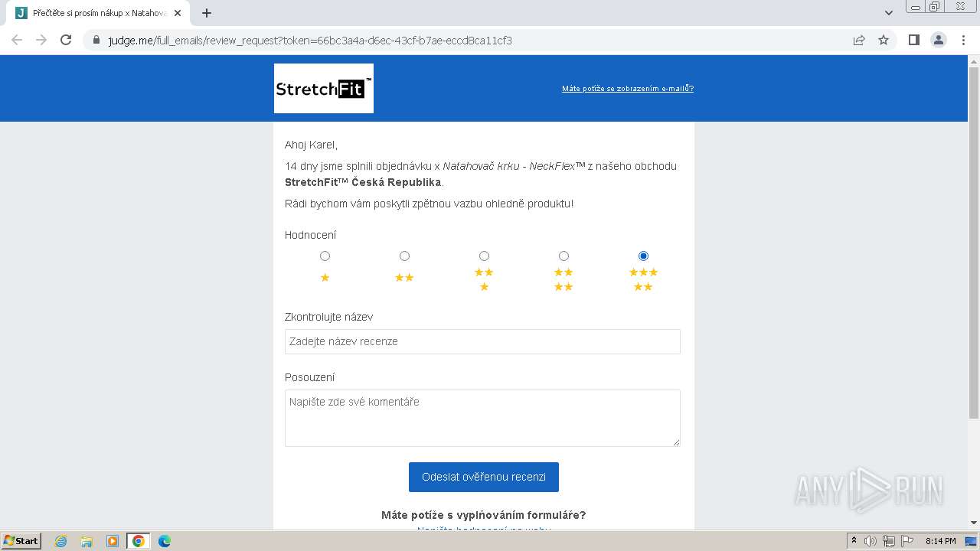The height and width of the screenshot is (551, 980).
Task: Open Windows Media Player from taskbar
Action: (113, 541)
